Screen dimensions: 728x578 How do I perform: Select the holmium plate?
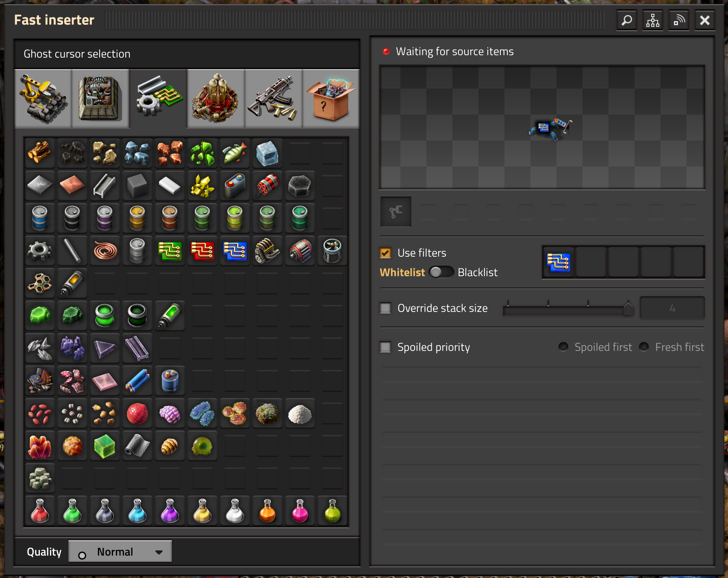[105, 381]
